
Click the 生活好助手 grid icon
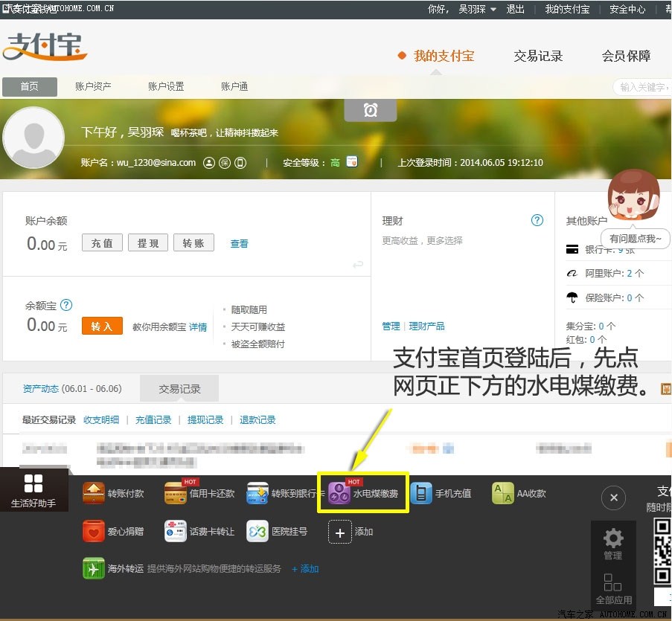(33, 483)
